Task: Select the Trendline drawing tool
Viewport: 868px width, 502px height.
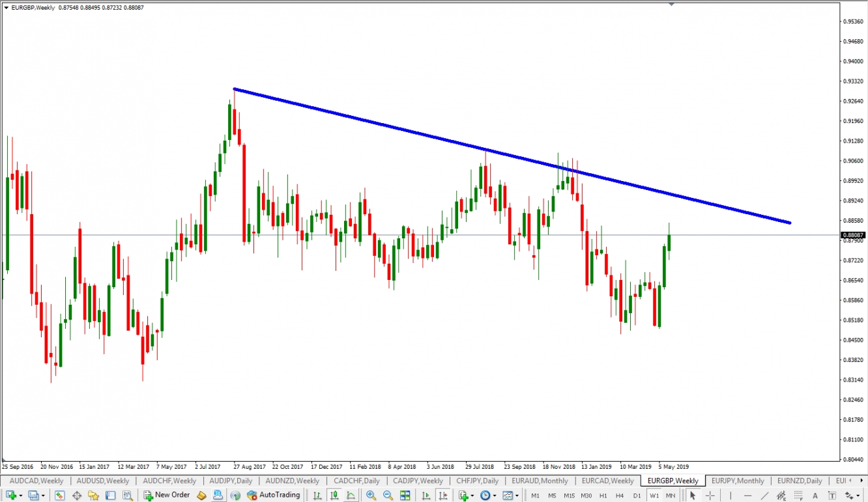Action: 764,495
